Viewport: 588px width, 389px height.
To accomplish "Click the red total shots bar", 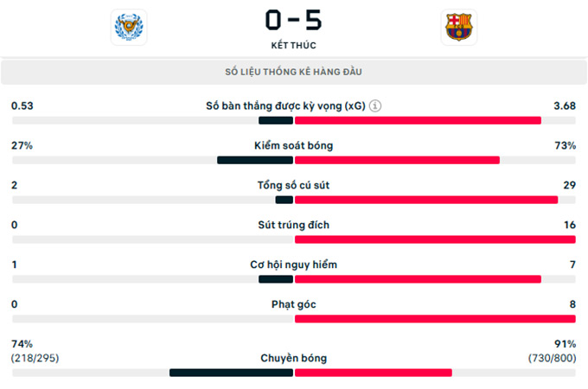I will click(426, 201).
